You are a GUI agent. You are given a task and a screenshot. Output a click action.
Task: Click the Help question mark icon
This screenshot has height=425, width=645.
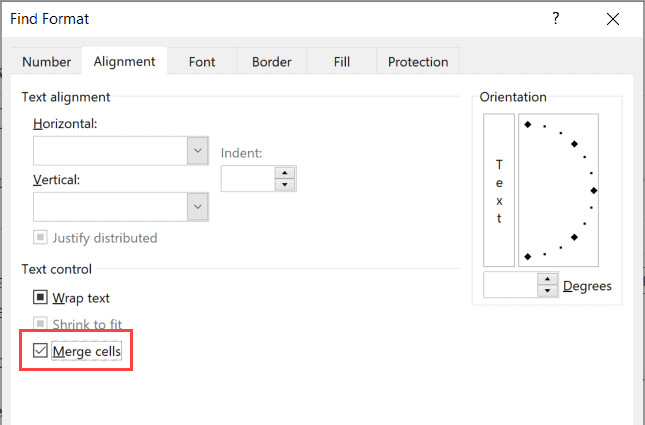click(x=555, y=19)
